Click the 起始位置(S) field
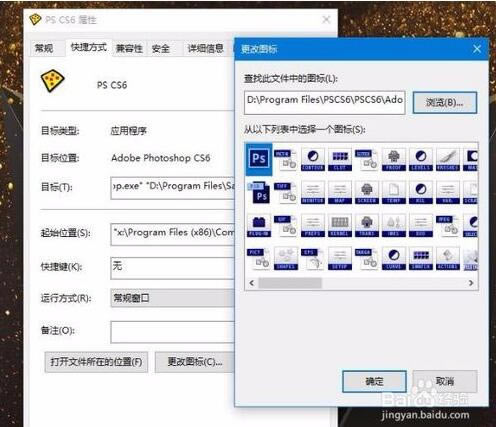The image size is (496, 427). [172, 234]
